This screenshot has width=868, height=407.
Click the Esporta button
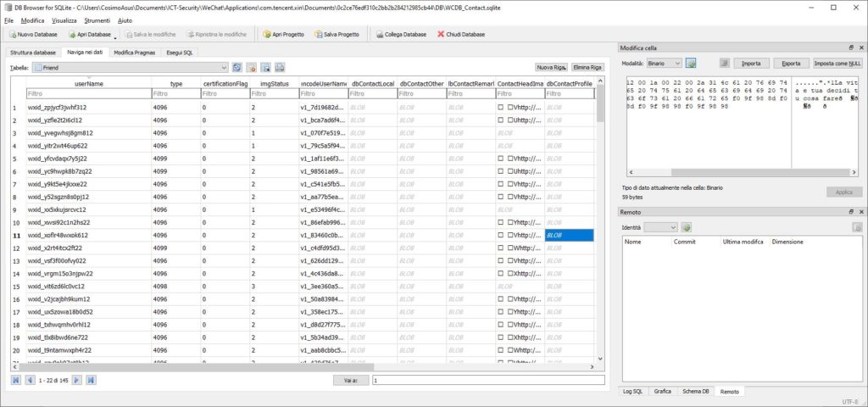click(x=792, y=63)
